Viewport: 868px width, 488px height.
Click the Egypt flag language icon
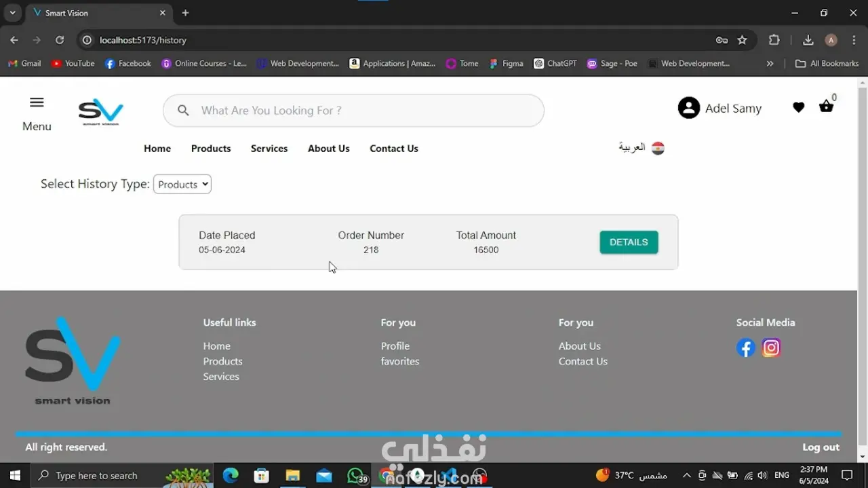[658, 148]
